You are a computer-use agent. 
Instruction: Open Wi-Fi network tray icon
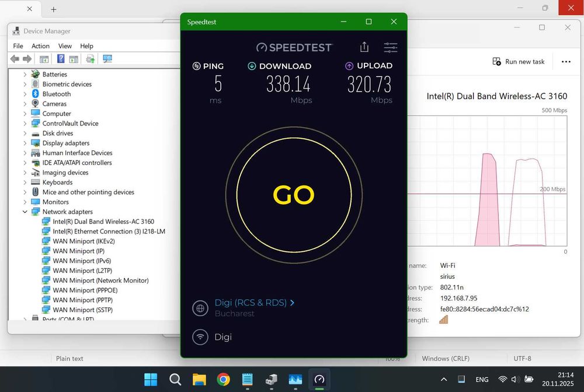502,379
